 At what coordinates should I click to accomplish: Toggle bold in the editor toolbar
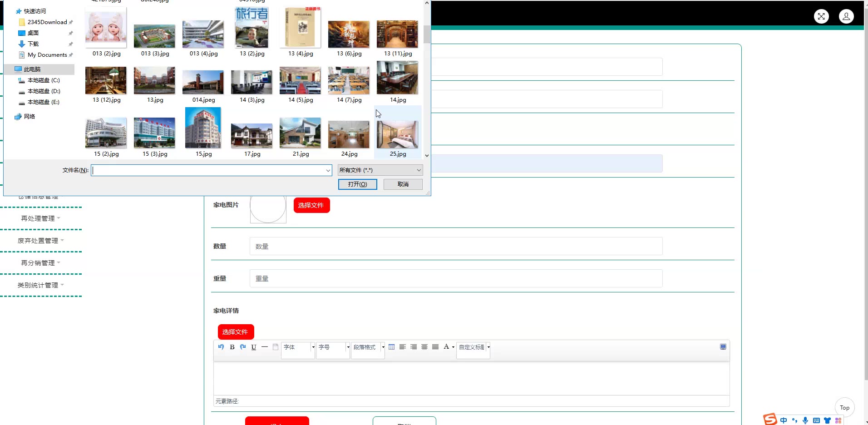[232, 347]
